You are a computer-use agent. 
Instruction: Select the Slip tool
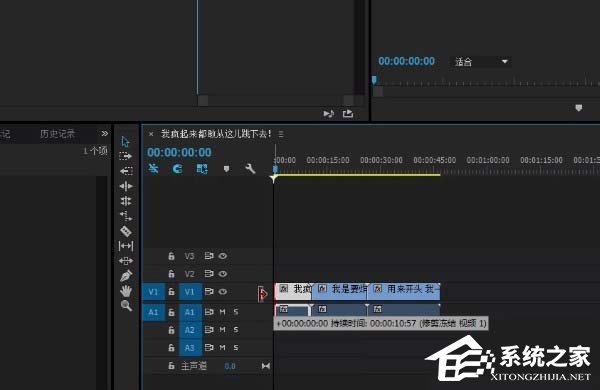pos(126,246)
